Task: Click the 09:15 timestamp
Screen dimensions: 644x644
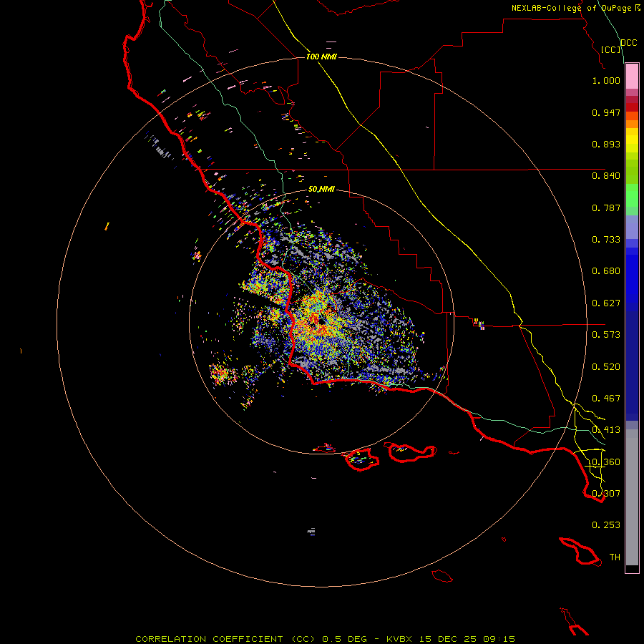Action: pyautogui.click(x=499, y=639)
